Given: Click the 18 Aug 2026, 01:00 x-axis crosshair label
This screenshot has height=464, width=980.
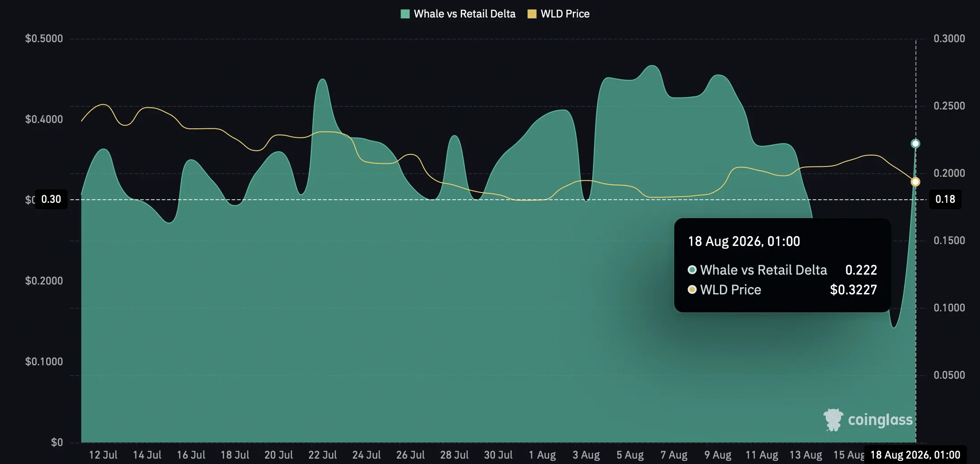Looking at the screenshot, I should [915, 455].
